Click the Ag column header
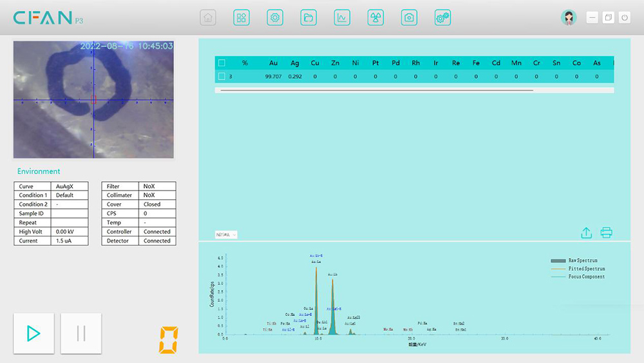Image resolution: width=644 pixels, height=363 pixels. pos(295,63)
